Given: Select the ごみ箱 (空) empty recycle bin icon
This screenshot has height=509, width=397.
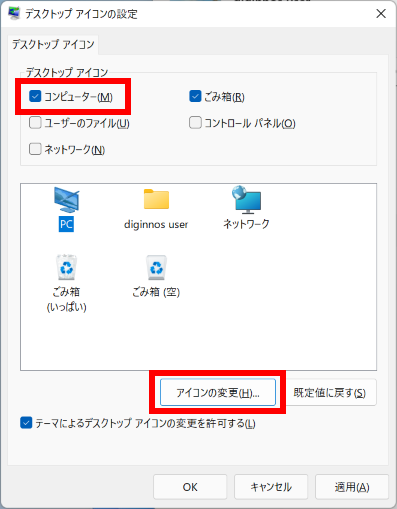Looking at the screenshot, I should [x=156, y=267].
